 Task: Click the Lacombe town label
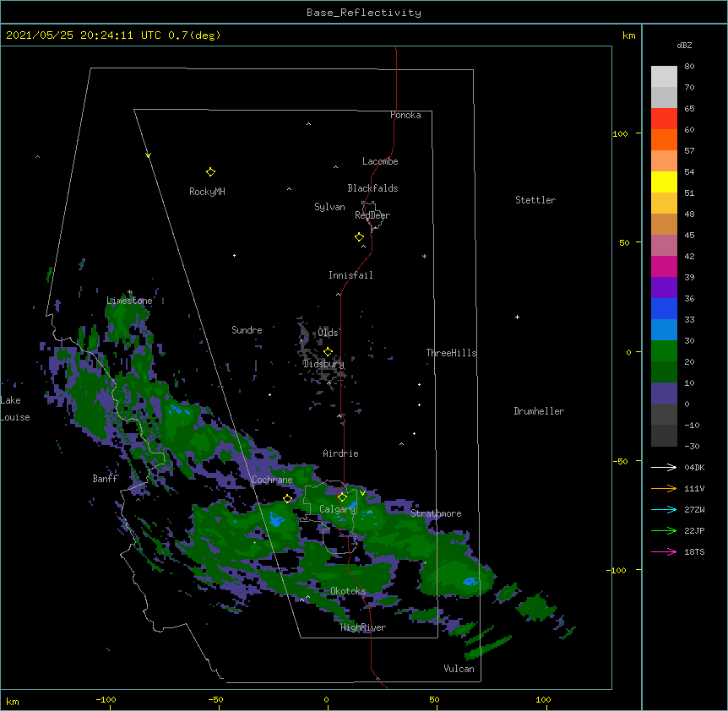tap(380, 161)
